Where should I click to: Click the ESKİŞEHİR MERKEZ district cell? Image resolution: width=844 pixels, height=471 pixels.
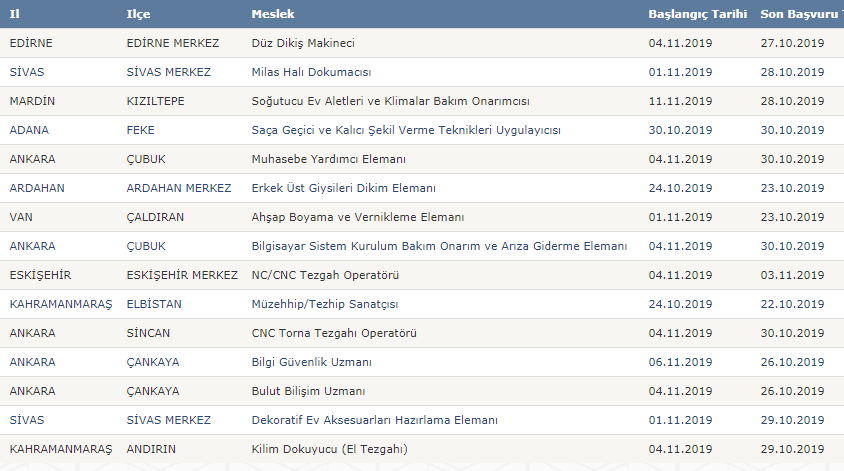tap(182, 276)
